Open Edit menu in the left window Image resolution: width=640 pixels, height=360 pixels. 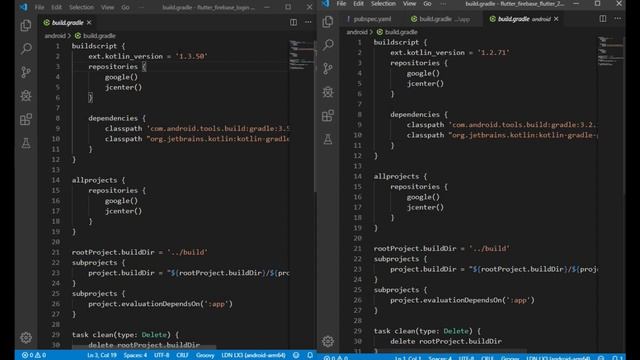pyautogui.click(x=56, y=7)
